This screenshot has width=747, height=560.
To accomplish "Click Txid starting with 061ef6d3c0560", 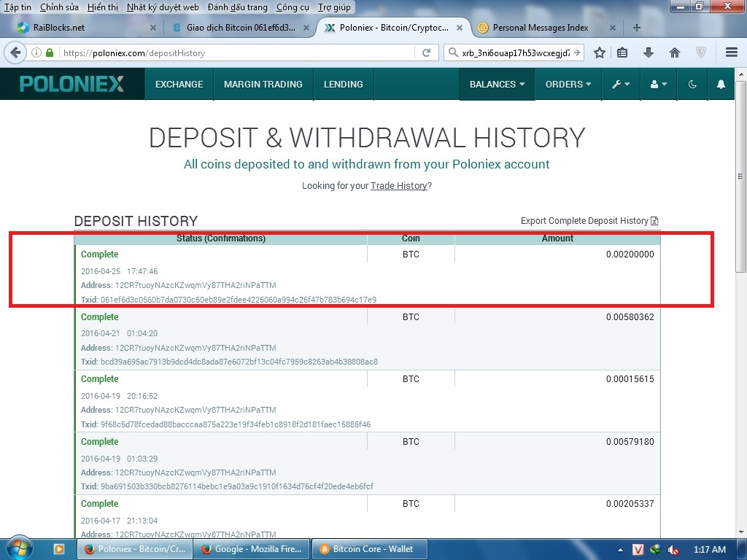I will [x=239, y=300].
